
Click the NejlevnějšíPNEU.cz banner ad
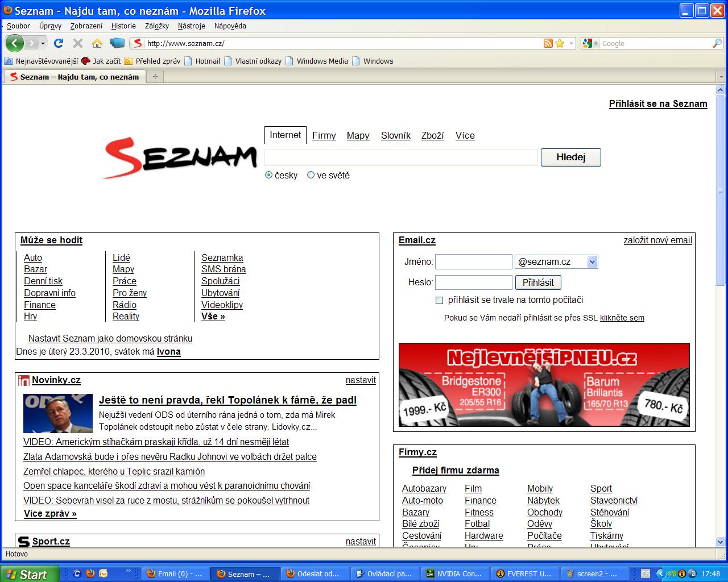pyautogui.click(x=544, y=385)
